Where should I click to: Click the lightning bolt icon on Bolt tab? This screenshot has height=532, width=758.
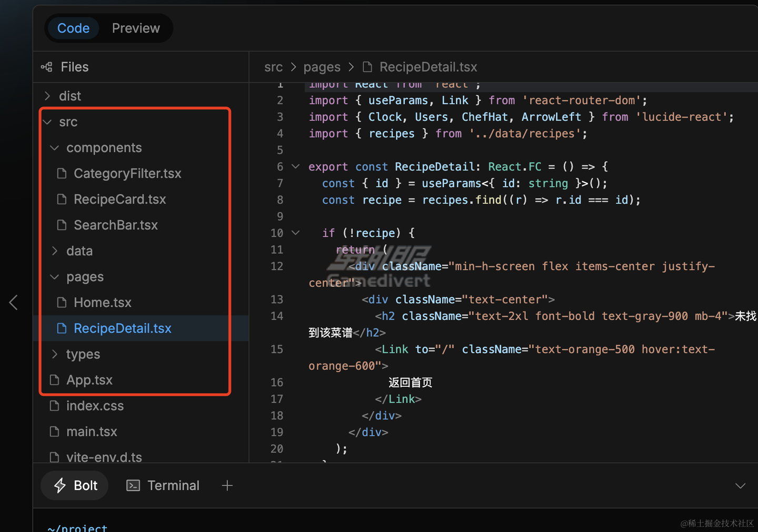(60, 485)
